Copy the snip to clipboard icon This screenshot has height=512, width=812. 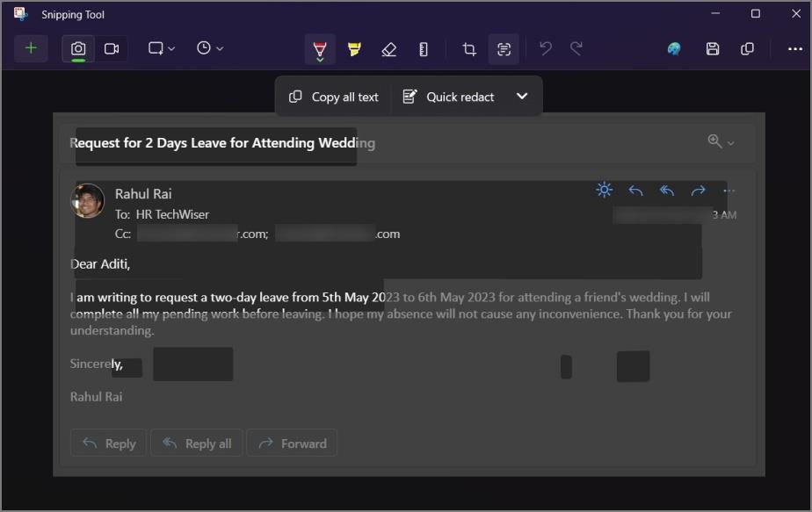(747, 48)
